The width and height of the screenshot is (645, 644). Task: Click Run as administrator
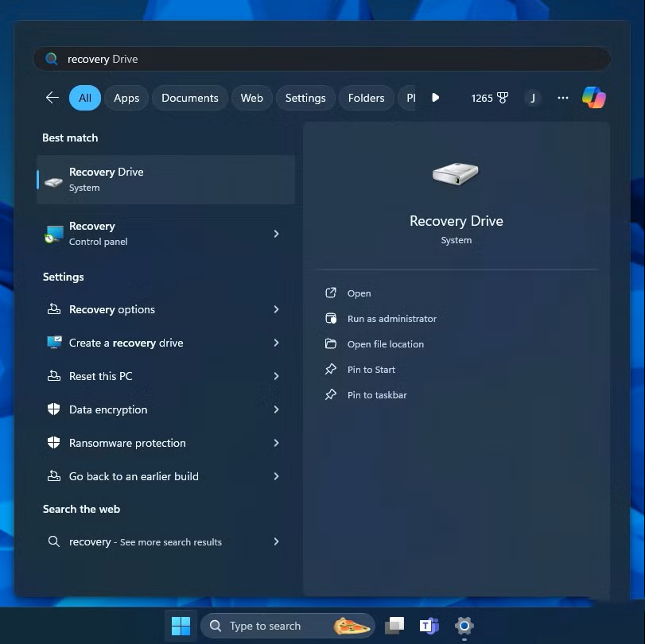click(x=391, y=319)
